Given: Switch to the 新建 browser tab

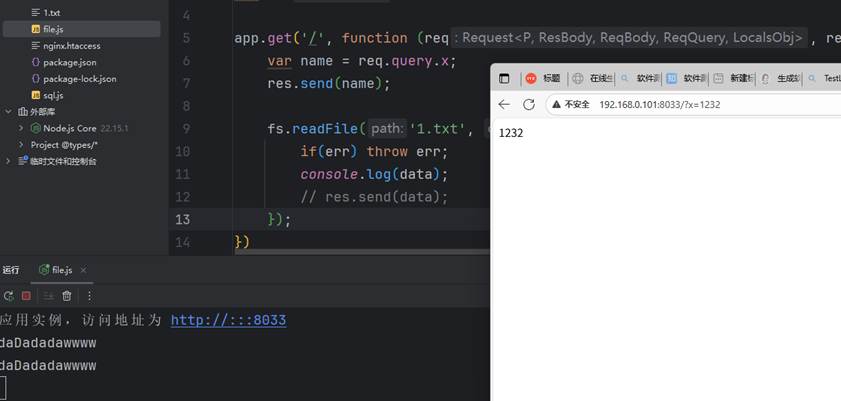Looking at the screenshot, I should [733, 78].
